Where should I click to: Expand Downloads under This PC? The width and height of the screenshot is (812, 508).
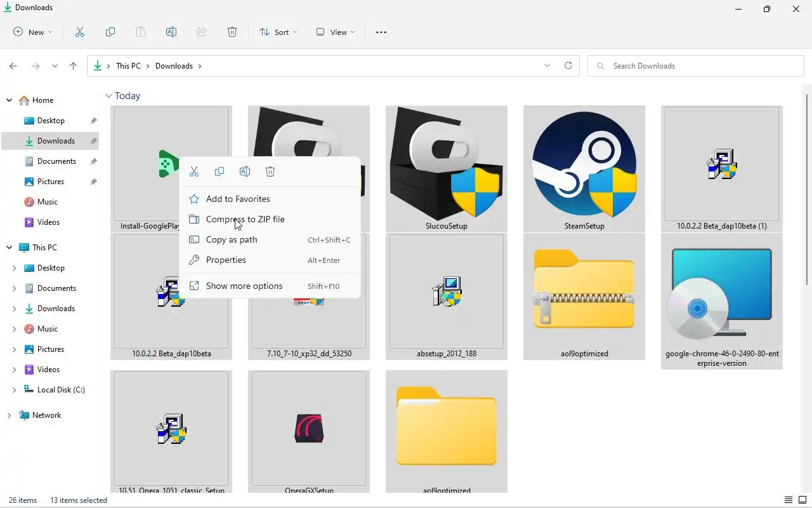14,309
